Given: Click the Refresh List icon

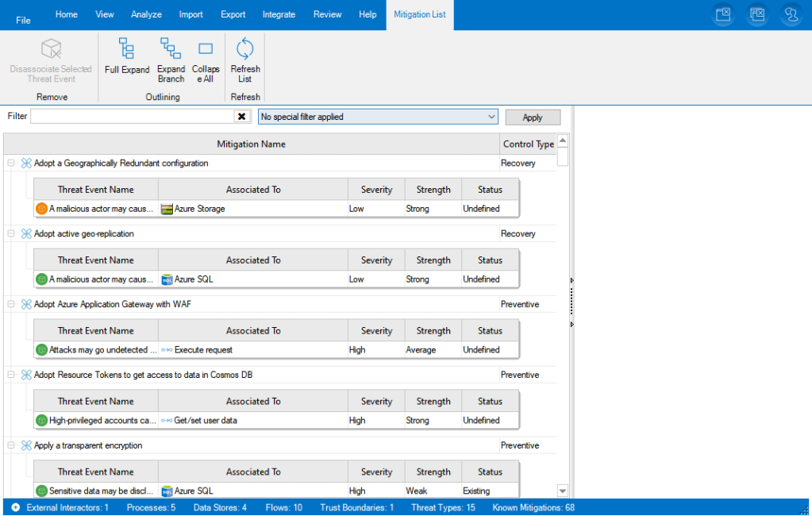Looking at the screenshot, I should (245, 48).
